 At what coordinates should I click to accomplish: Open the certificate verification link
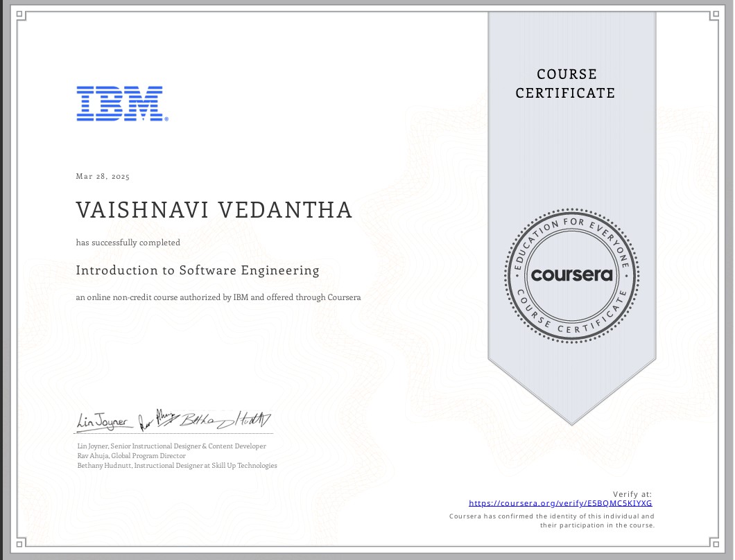(562, 503)
